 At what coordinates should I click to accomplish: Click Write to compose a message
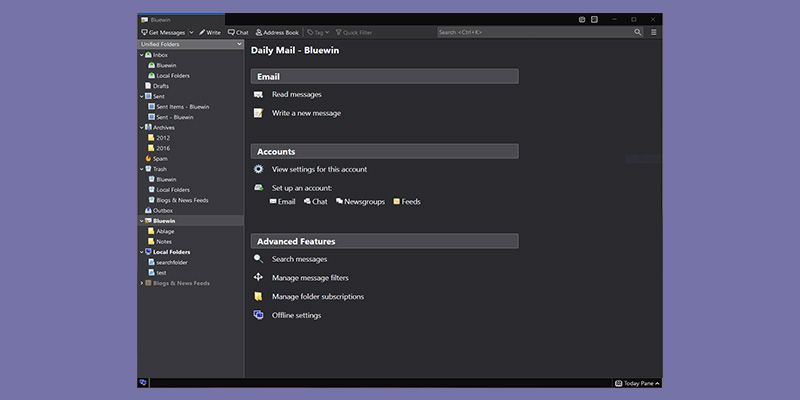pyautogui.click(x=210, y=32)
